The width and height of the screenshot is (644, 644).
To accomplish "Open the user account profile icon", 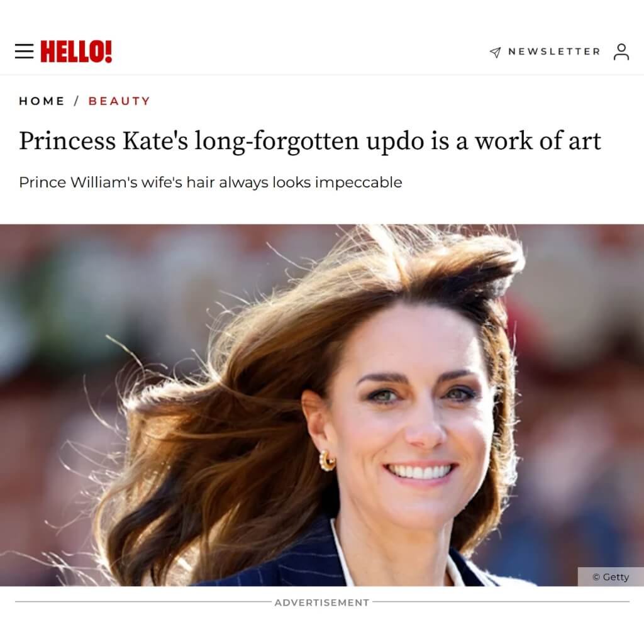I will pyautogui.click(x=621, y=52).
